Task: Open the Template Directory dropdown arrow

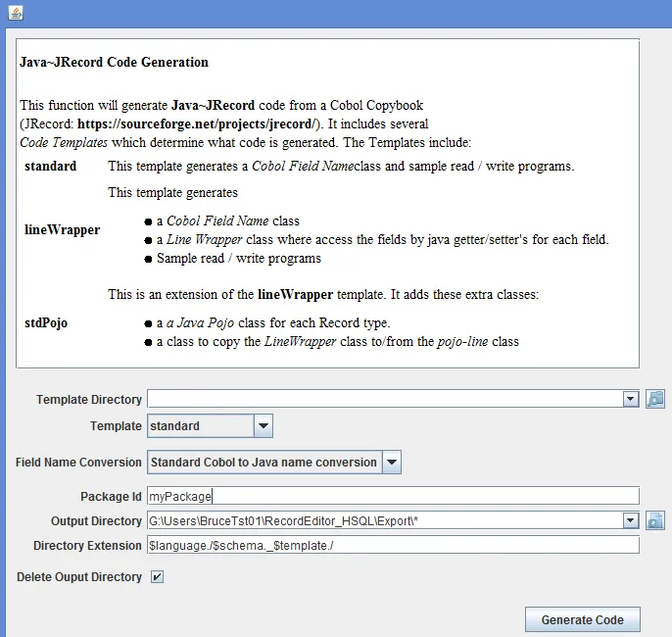Action: 630,399
